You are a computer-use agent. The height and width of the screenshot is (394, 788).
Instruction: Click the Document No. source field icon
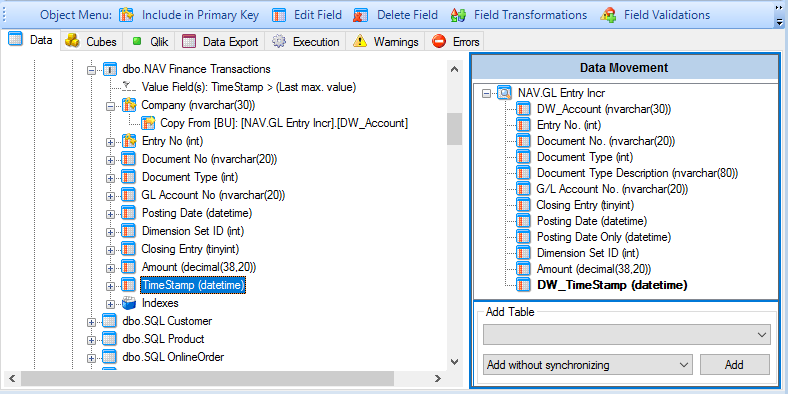[x=524, y=141]
